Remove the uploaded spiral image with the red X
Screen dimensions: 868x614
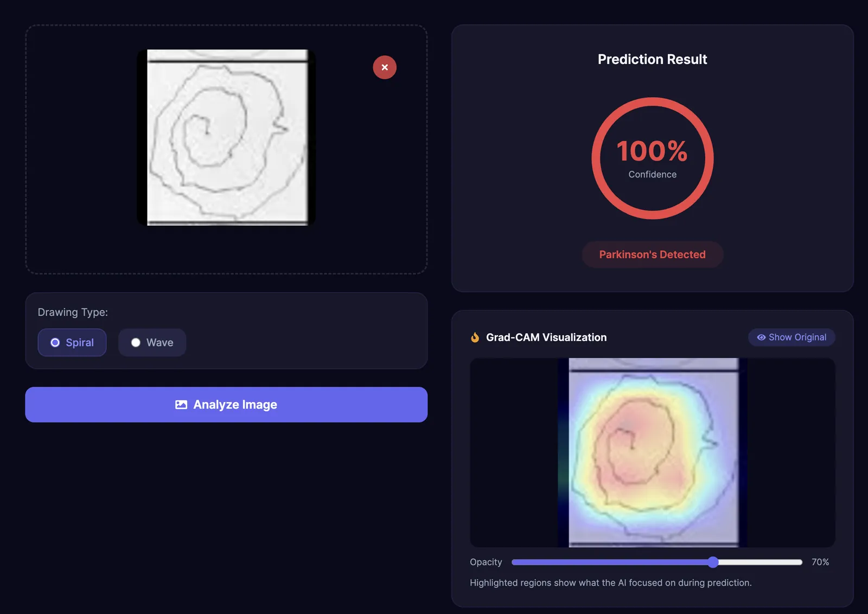tap(385, 67)
